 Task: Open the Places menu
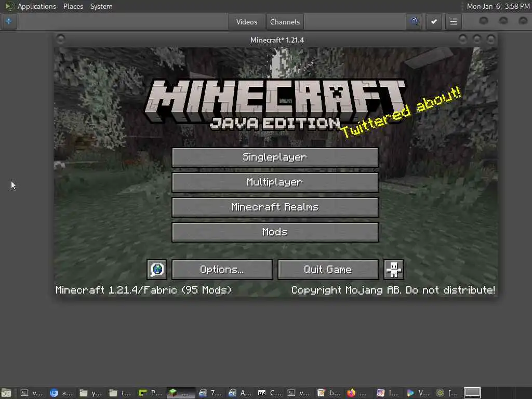pyautogui.click(x=73, y=6)
